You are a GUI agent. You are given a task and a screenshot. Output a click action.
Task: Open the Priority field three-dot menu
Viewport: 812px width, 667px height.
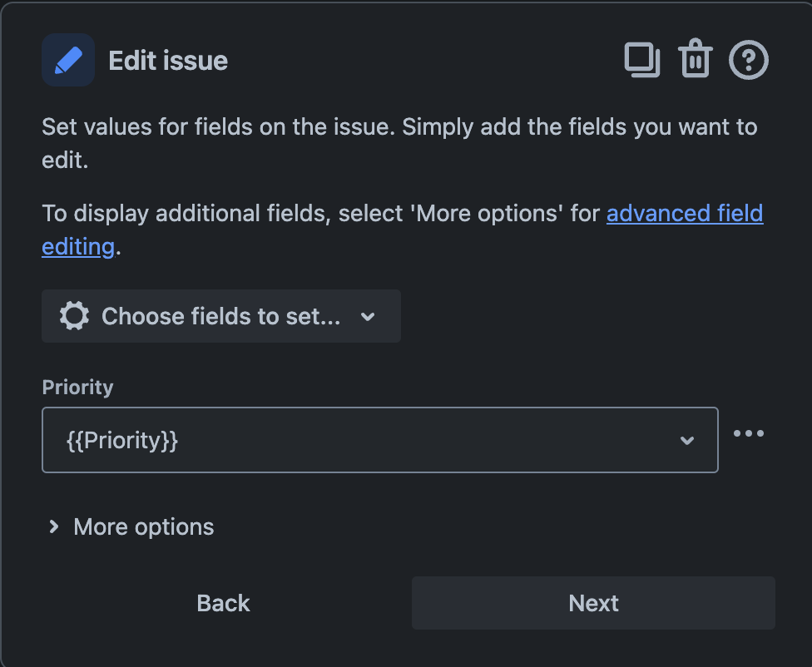[x=749, y=433]
